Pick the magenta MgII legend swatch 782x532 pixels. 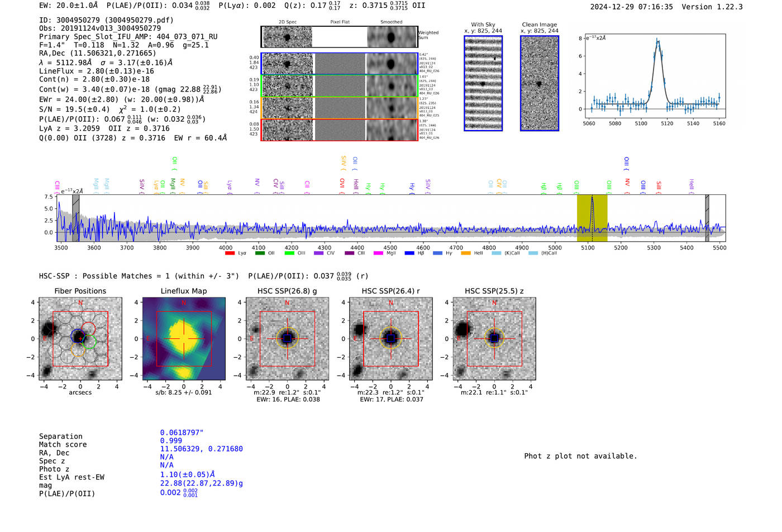tap(379, 253)
